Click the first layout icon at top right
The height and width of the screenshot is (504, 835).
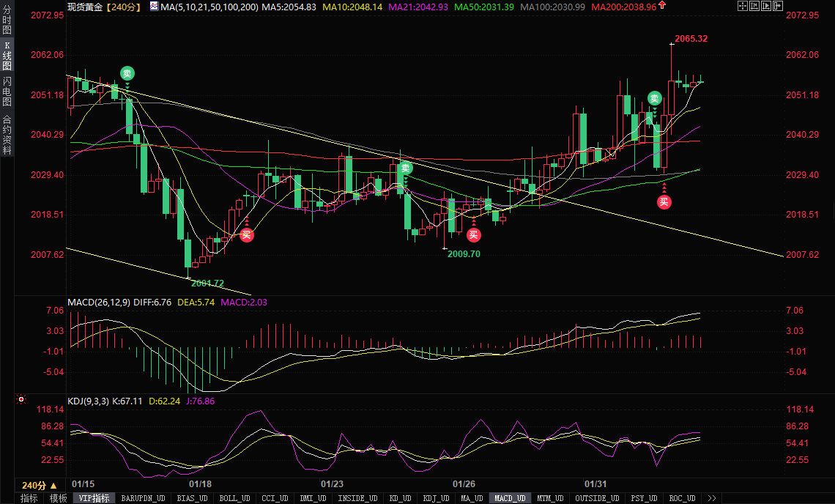pos(742,6)
